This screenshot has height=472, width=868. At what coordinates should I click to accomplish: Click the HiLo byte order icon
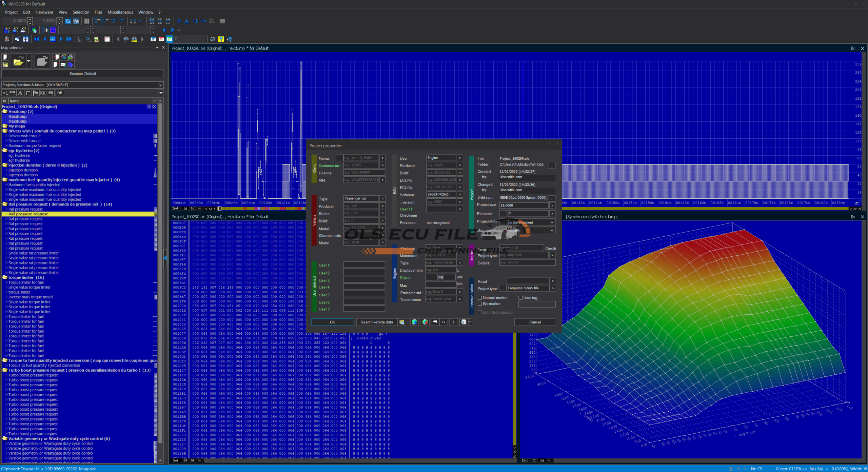pyautogui.click(x=133, y=21)
